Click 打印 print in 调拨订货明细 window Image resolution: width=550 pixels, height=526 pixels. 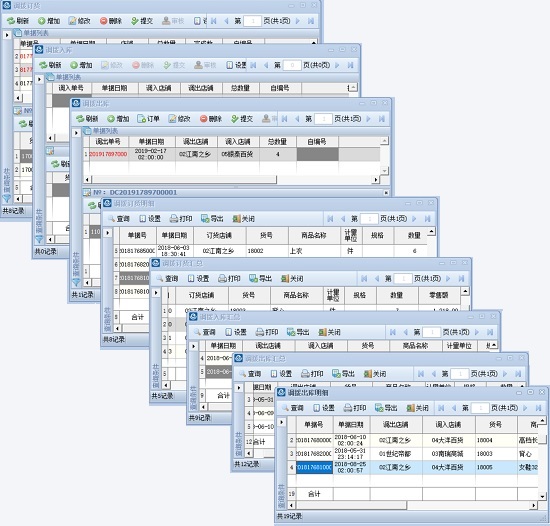click(x=181, y=219)
